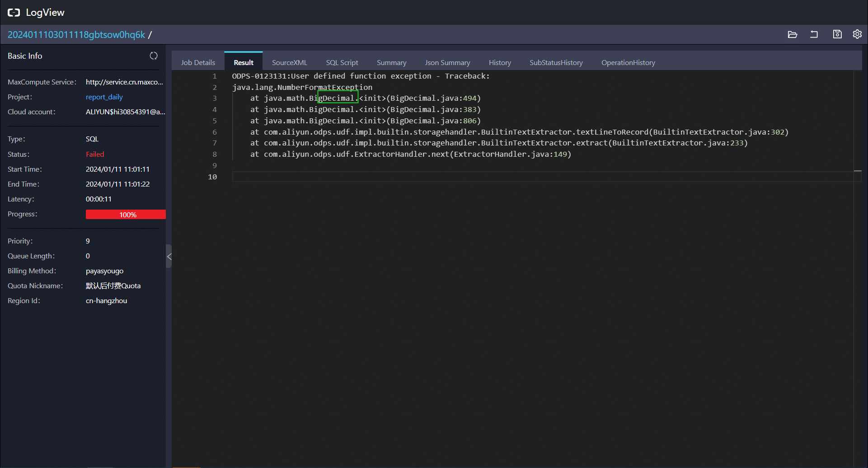Viewport: 868px width, 468px height.
Task: Click the Latency value 00:00:11
Action: pyautogui.click(x=99, y=199)
